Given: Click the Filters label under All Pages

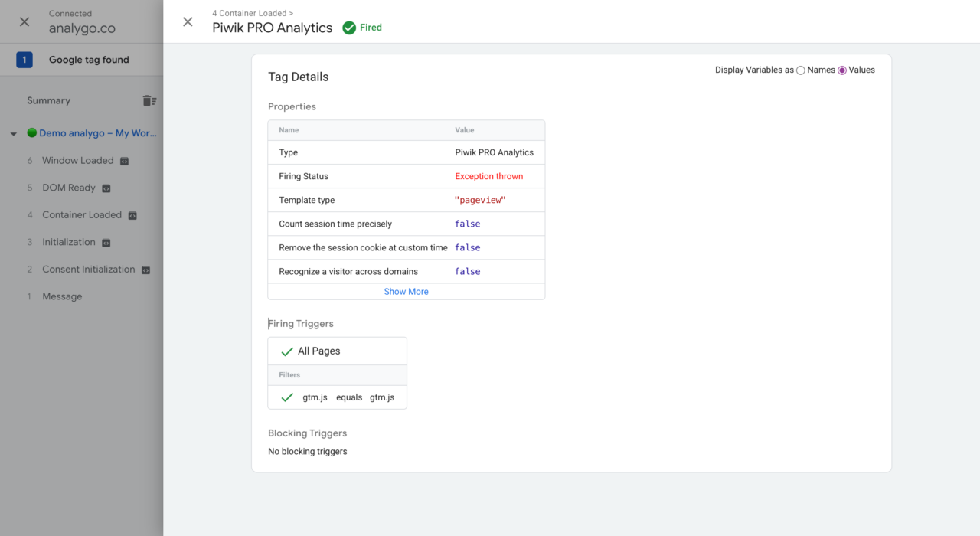Looking at the screenshot, I should (x=289, y=375).
